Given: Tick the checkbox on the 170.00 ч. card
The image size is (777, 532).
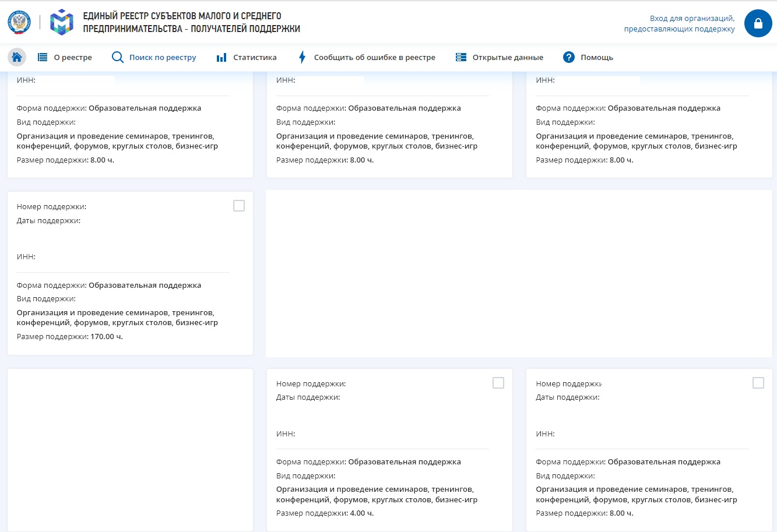Looking at the screenshot, I should coord(239,206).
